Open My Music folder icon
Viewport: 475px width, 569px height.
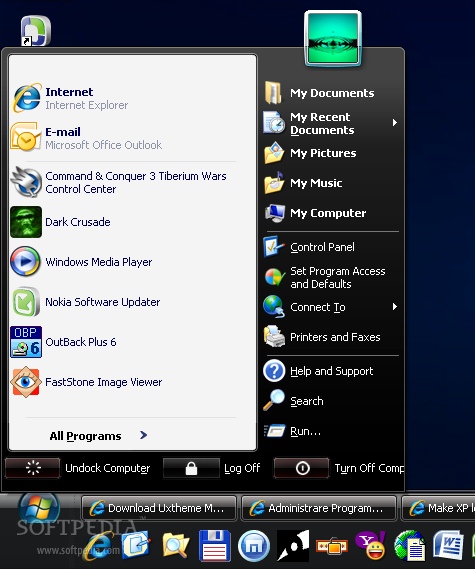coord(274,183)
